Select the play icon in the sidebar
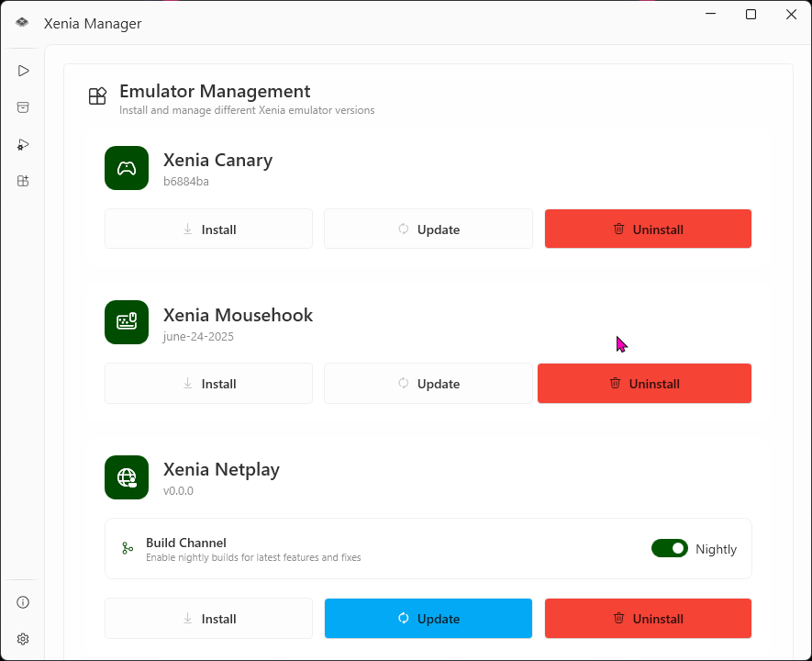 pyautogui.click(x=22, y=70)
